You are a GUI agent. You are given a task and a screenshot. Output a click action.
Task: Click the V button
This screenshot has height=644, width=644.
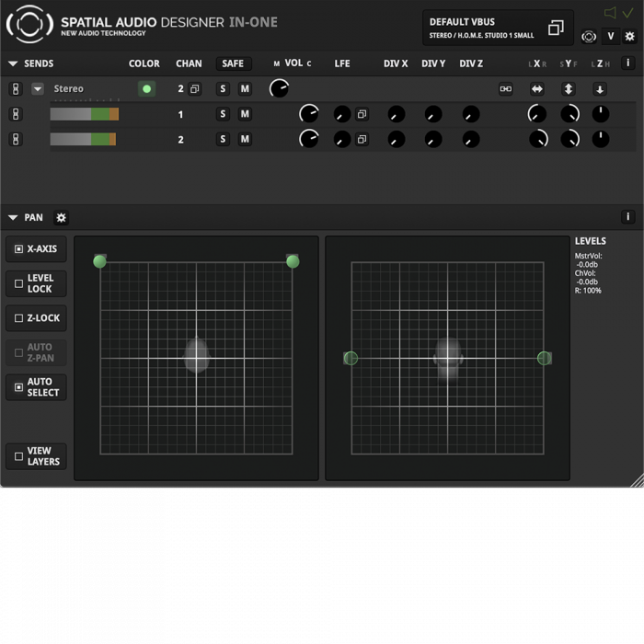tap(611, 37)
